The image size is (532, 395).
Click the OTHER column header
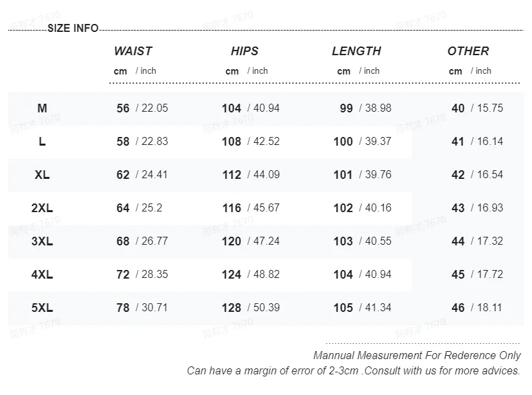[468, 51]
